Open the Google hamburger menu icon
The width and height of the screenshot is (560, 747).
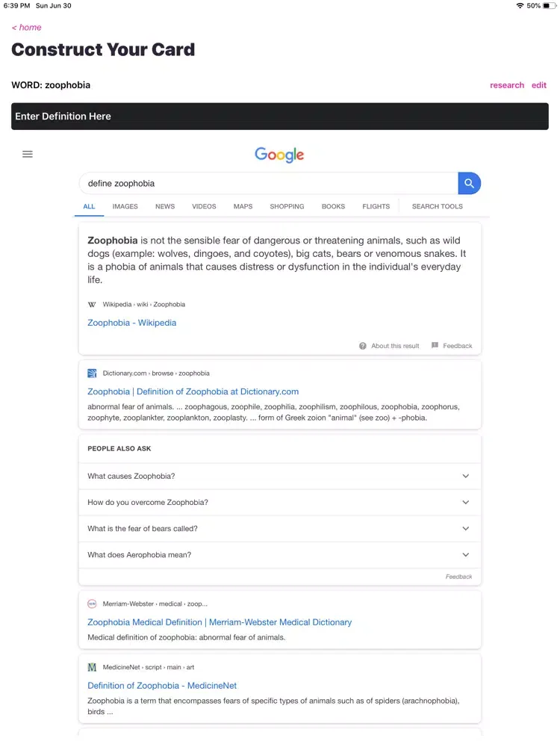pyautogui.click(x=28, y=154)
